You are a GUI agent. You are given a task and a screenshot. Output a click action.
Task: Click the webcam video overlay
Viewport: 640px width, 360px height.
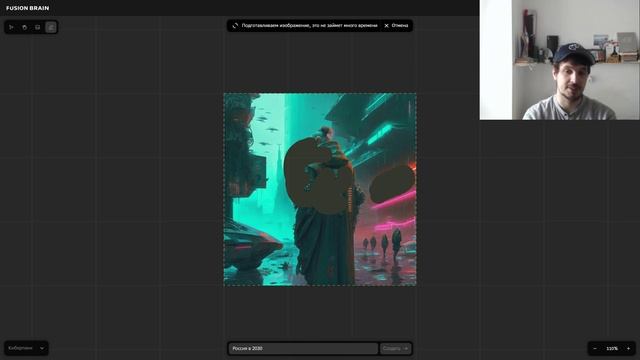coord(560,60)
